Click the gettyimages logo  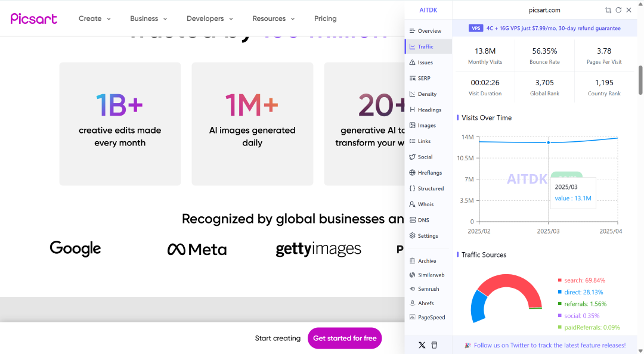pos(318,249)
